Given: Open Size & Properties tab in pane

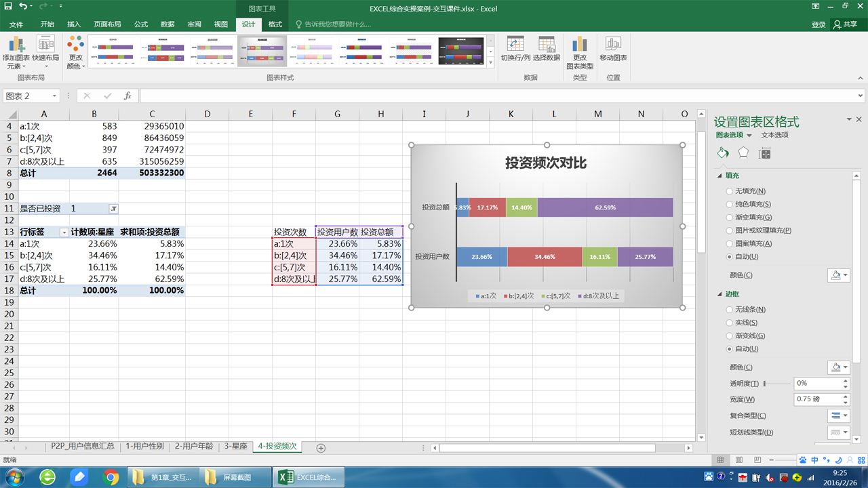Looking at the screenshot, I should [x=765, y=153].
